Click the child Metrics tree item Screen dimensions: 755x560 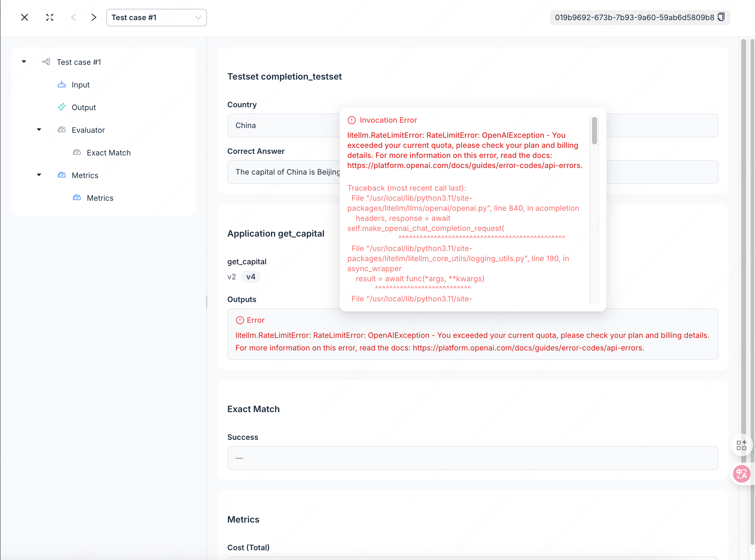100,198
